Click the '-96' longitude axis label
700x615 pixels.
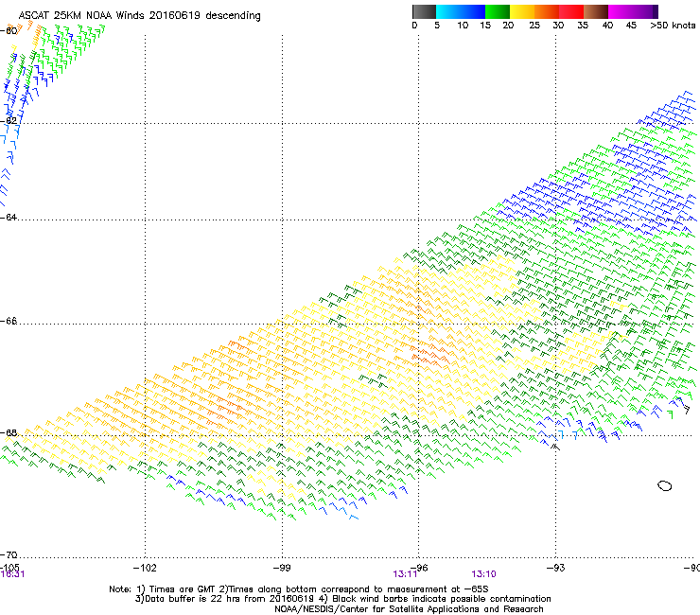(419, 568)
